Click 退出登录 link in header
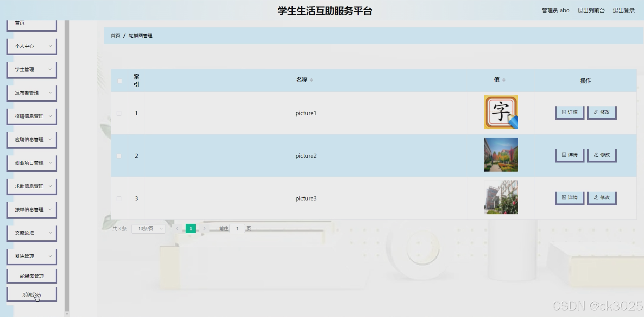This screenshot has height=317, width=644. 623,11
